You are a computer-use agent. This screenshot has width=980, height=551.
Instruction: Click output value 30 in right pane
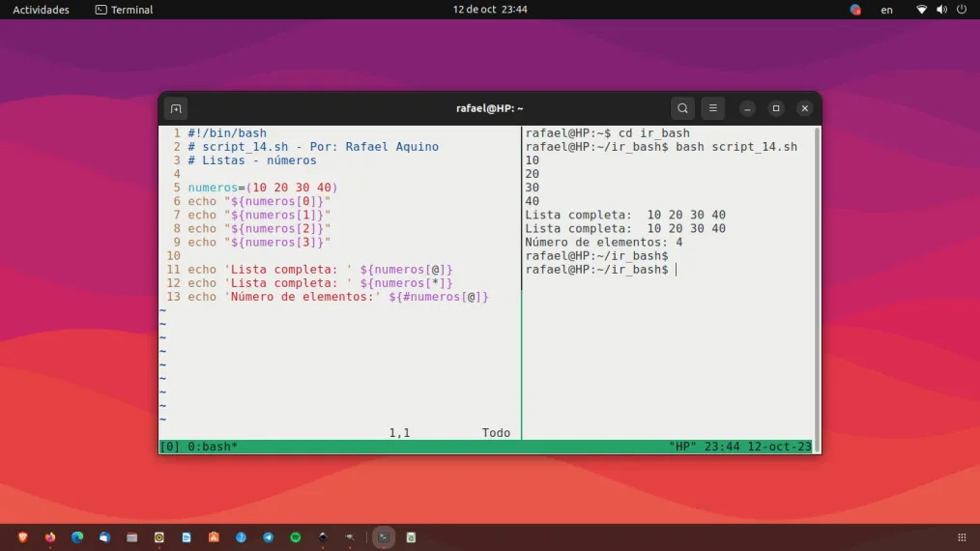click(532, 188)
